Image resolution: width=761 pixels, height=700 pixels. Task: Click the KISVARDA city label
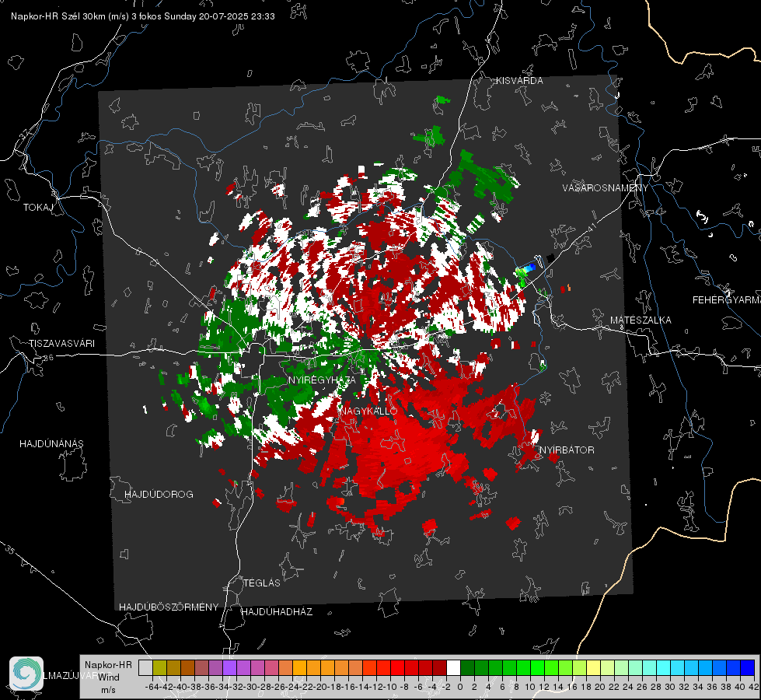click(519, 81)
